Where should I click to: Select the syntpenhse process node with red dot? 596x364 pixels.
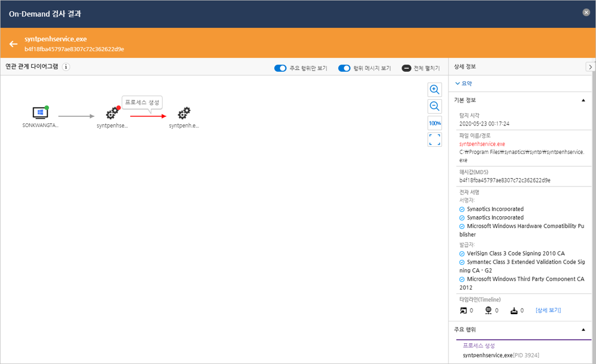click(x=112, y=113)
